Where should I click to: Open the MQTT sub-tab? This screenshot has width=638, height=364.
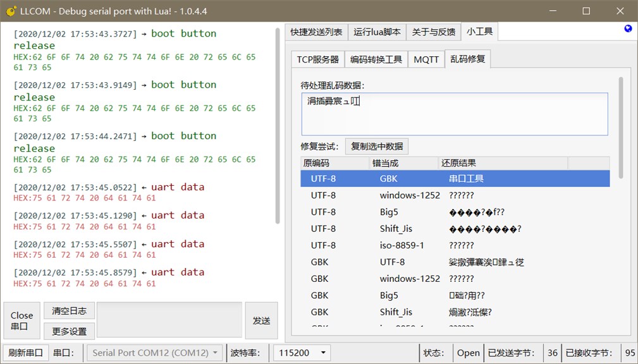click(x=426, y=58)
